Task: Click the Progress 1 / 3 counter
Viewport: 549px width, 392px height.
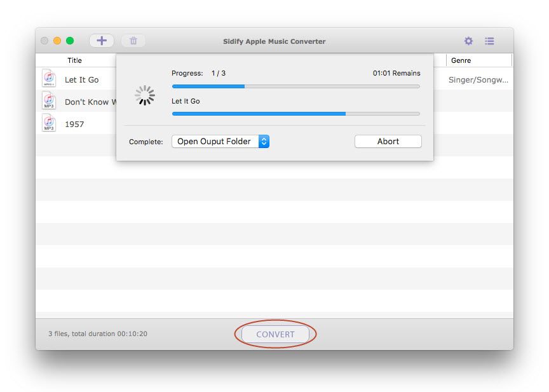Action: (198, 73)
